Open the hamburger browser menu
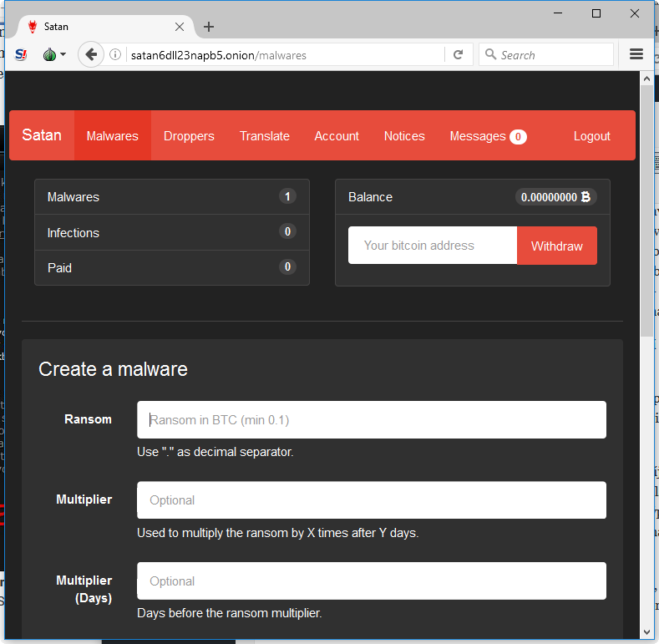This screenshot has width=659, height=644. click(x=636, y=54)
